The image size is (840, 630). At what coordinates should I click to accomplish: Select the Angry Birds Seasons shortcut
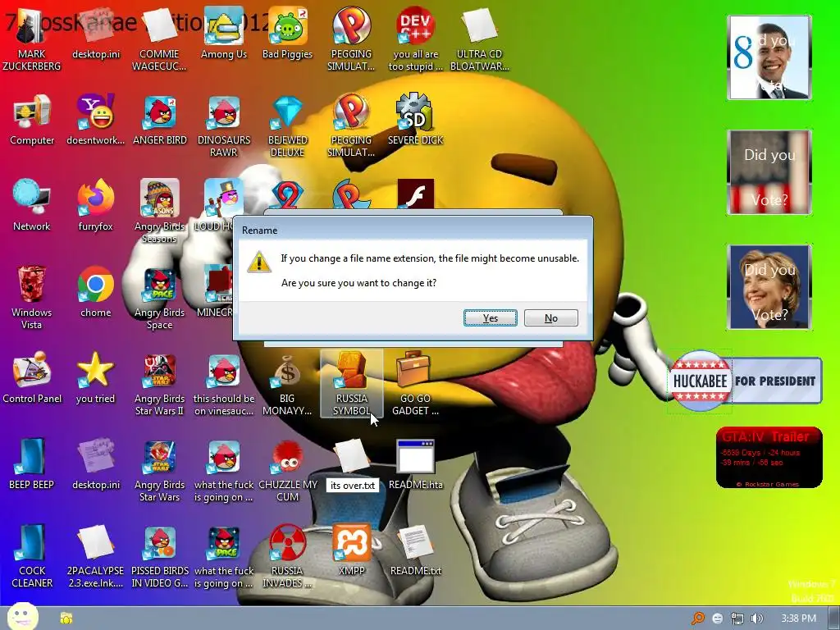pyautogui.click(x=159, y=211)
